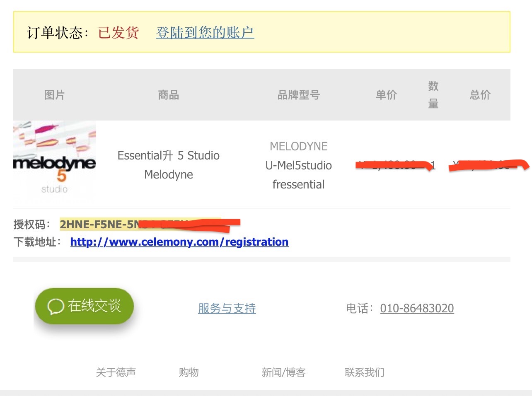Click the 总价 column header
Viewport: 532px width, 396px height.
point(480,95)
